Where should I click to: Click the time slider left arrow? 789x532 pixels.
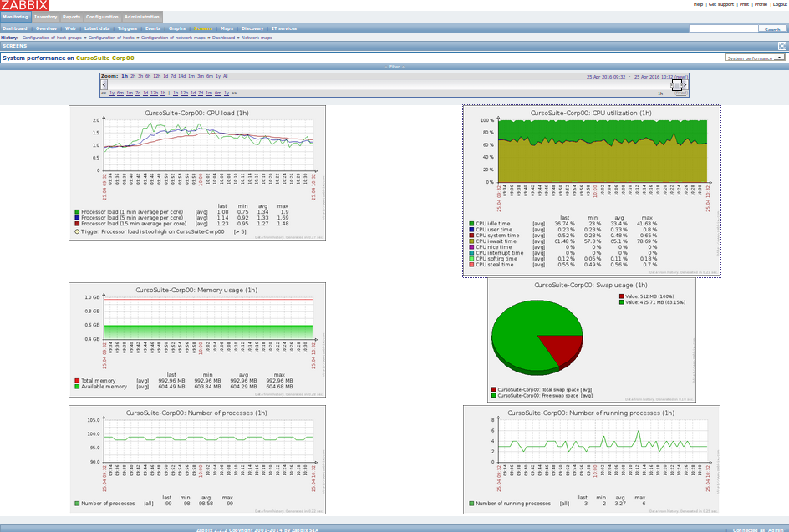[x=104, y=85]
